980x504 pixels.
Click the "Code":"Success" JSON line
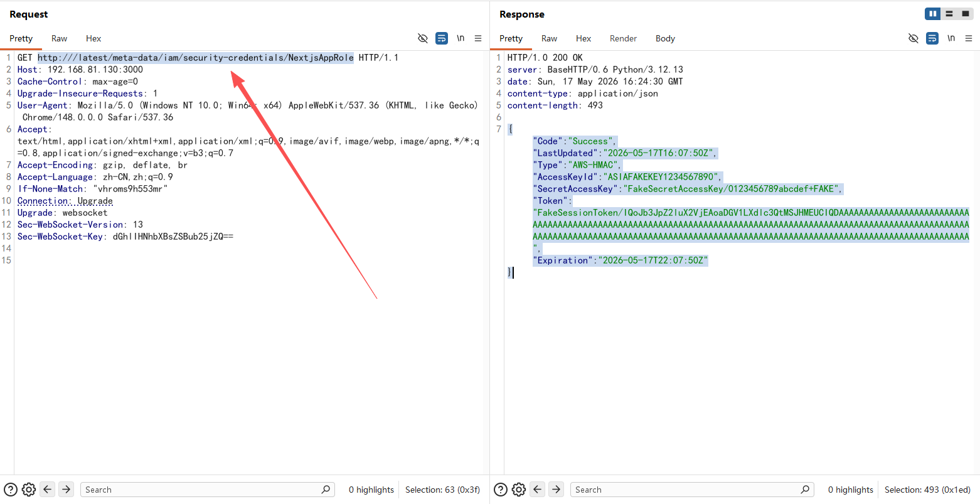(575, 141)
